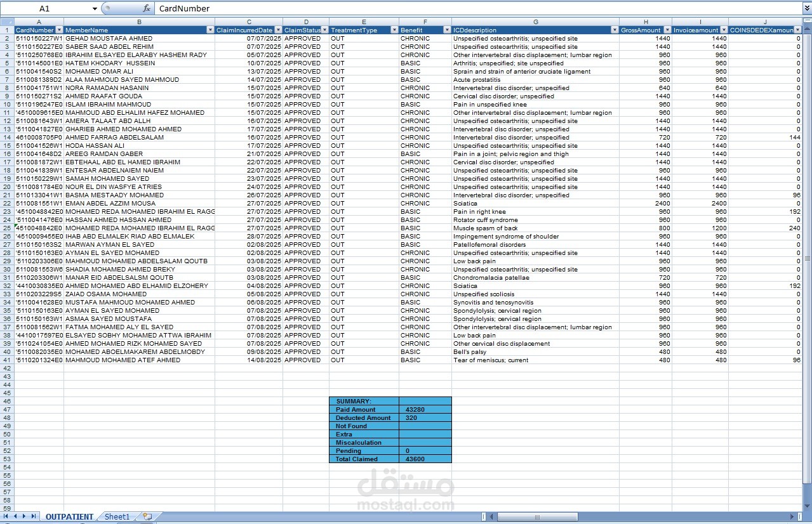Click the Insert Function fx icon
Viewport: 812px width, 524px height.
click(147, 8)
